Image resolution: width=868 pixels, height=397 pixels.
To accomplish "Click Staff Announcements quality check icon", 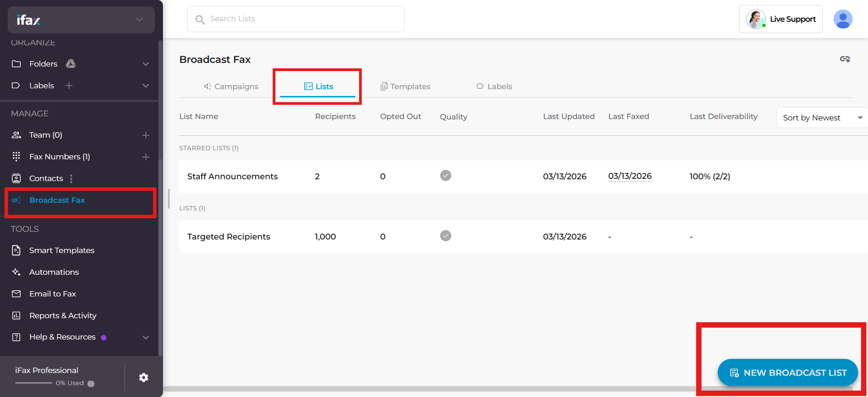I will pos(445,176).
